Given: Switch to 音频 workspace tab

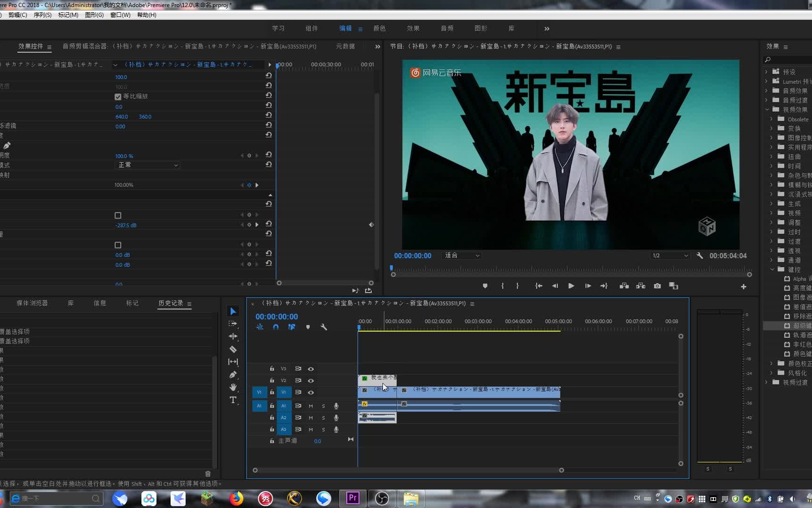Looking at the screenshot, I should [x=447, y=29].
